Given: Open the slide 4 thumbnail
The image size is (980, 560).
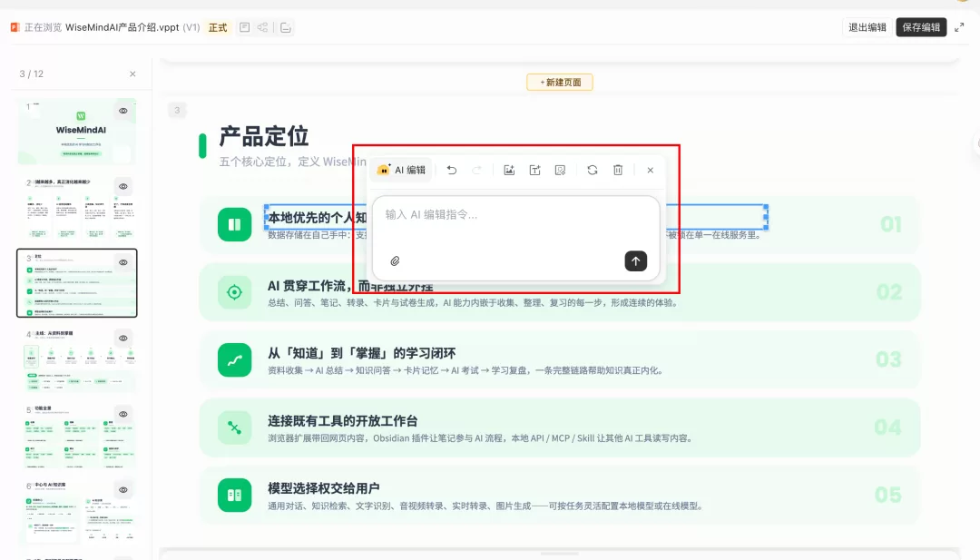Looking at the screenshot, I should 77,359.
